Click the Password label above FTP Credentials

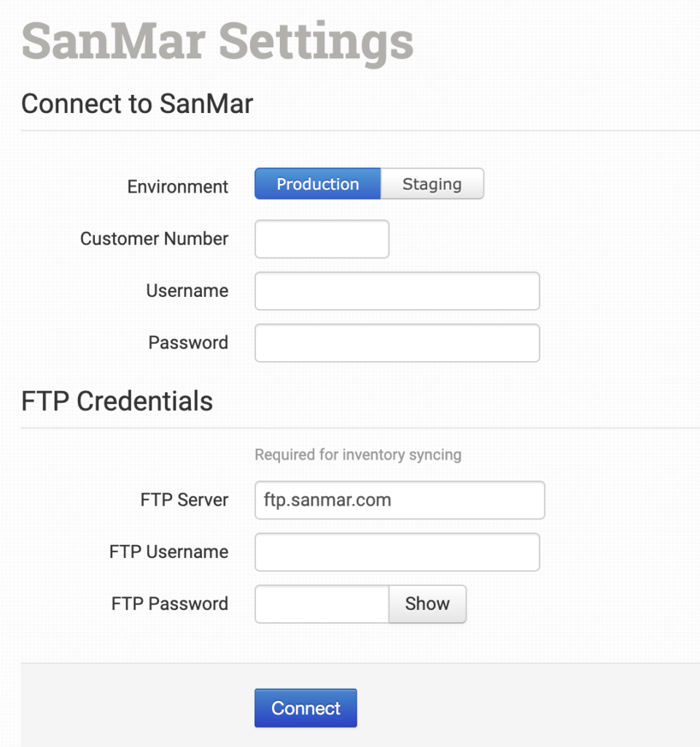(x=188, y=342)
